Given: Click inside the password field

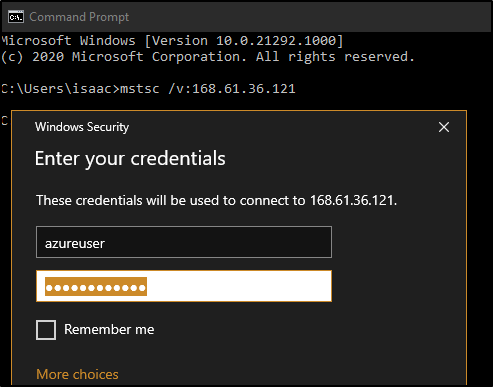Looking at the screenshot, I should [184, 286].
